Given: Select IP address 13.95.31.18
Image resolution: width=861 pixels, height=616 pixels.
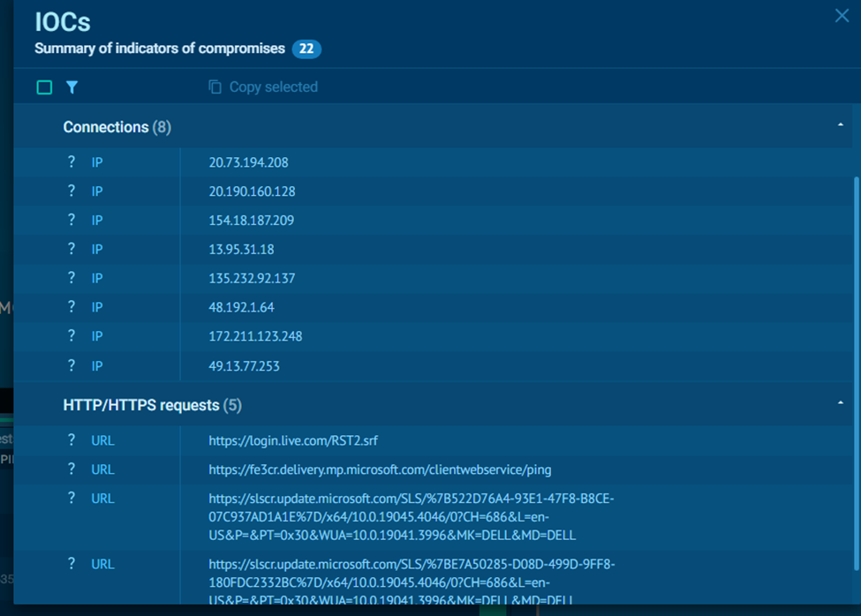Looking at the screenshot, I should [242, 250].
